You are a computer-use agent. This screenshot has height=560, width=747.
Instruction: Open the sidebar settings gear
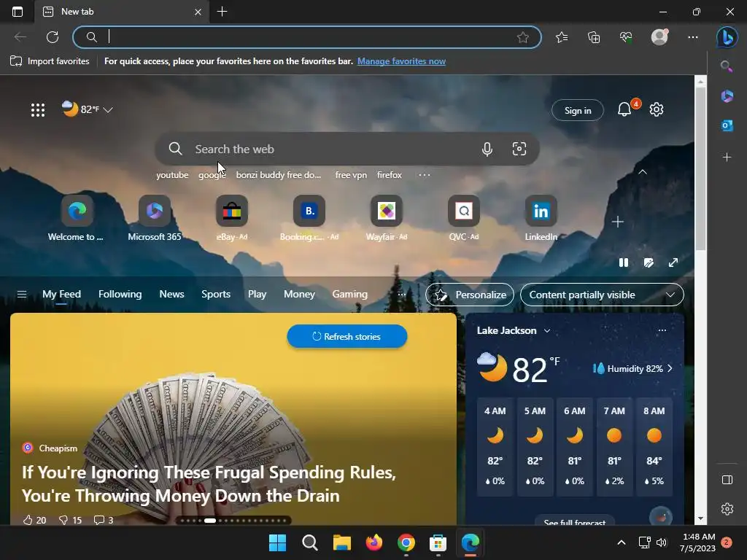[727, 509]
